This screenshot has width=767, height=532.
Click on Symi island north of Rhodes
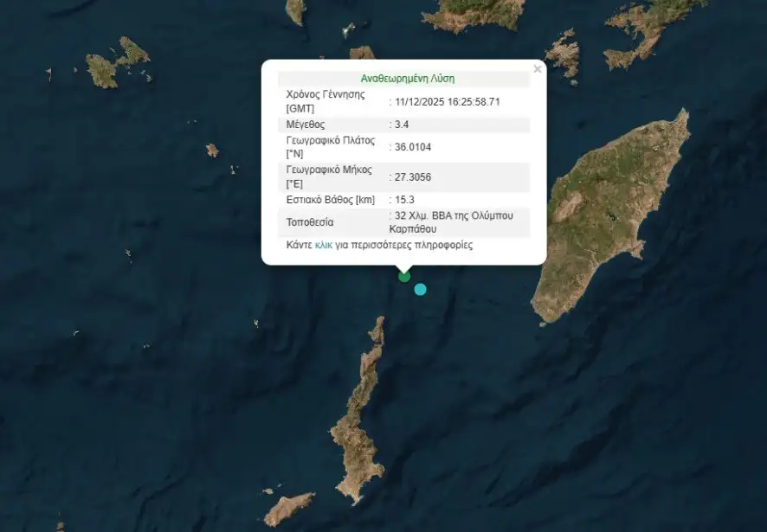pyautogui.click(x=564, y=53)
